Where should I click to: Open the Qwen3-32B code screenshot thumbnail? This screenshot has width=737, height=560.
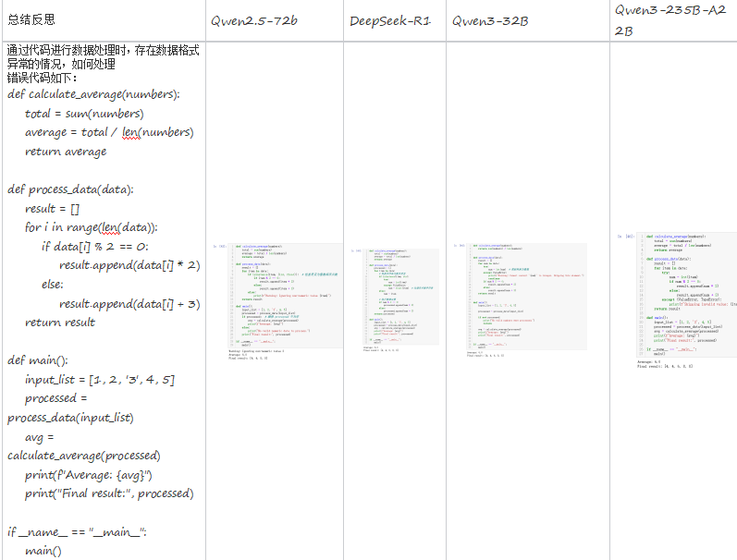(521, 299)
